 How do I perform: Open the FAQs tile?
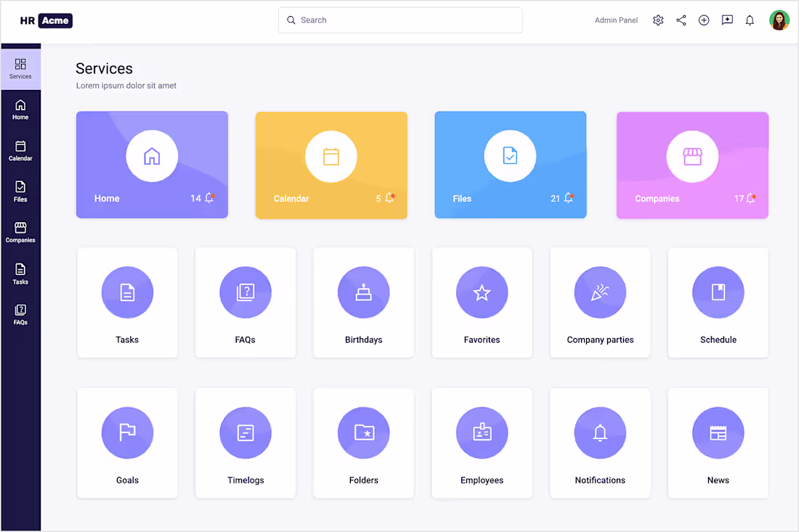(x=246, y=303)
